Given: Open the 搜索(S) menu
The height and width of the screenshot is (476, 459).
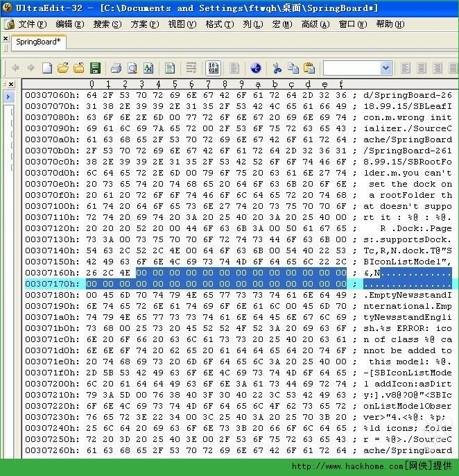Looking at the screenshot, I should pos(107,24).
